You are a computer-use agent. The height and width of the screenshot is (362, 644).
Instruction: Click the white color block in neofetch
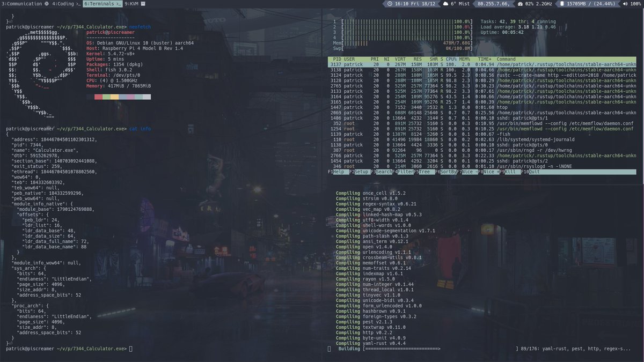(147, 97)
